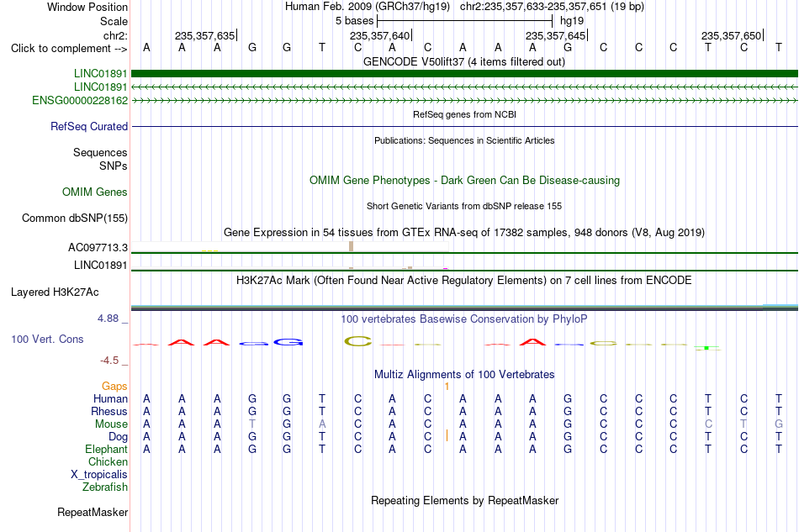Click the OMIM Genes label
Screen dimensions: 799x532
tap(94, 192)
